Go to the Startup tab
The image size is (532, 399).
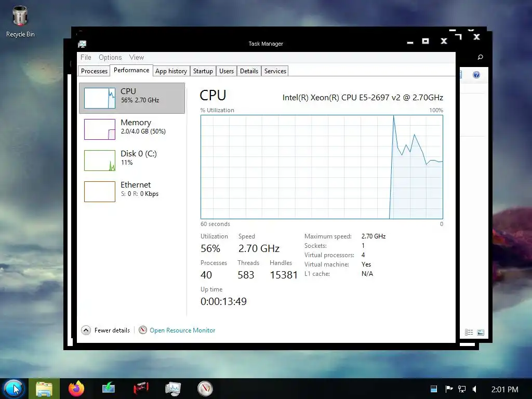coord(203,71)
